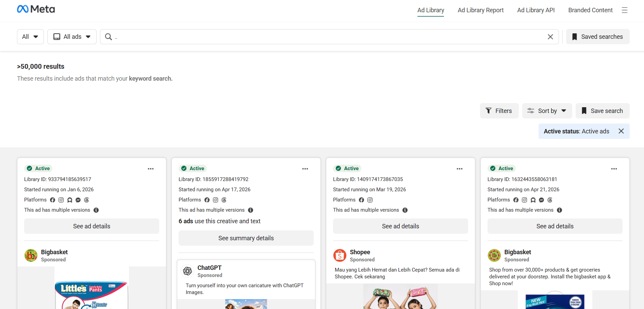Click Threads platform icon on Apr 21 ad

[550, 200]
